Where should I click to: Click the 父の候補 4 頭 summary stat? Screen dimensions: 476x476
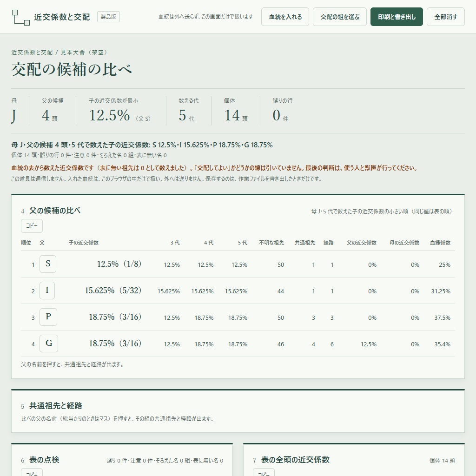(x=53, y=111)
